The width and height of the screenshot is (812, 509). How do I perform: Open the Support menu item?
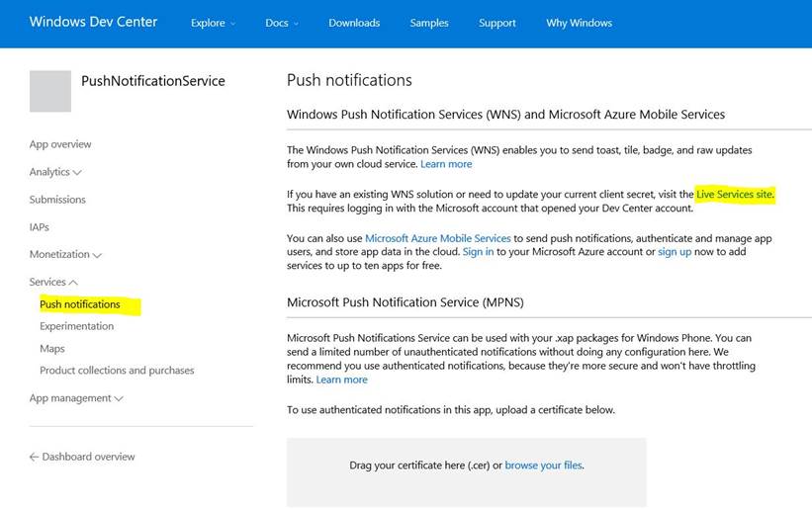tap(497, 23)
